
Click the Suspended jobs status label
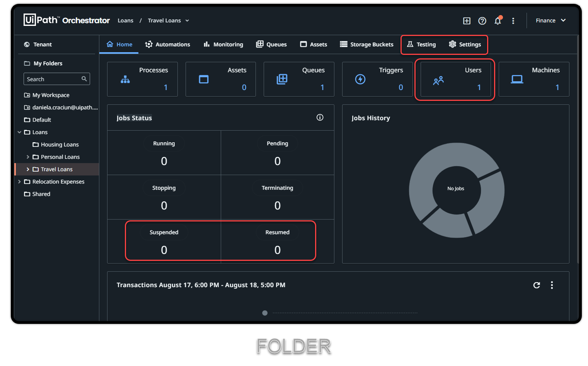pos(164,232)
